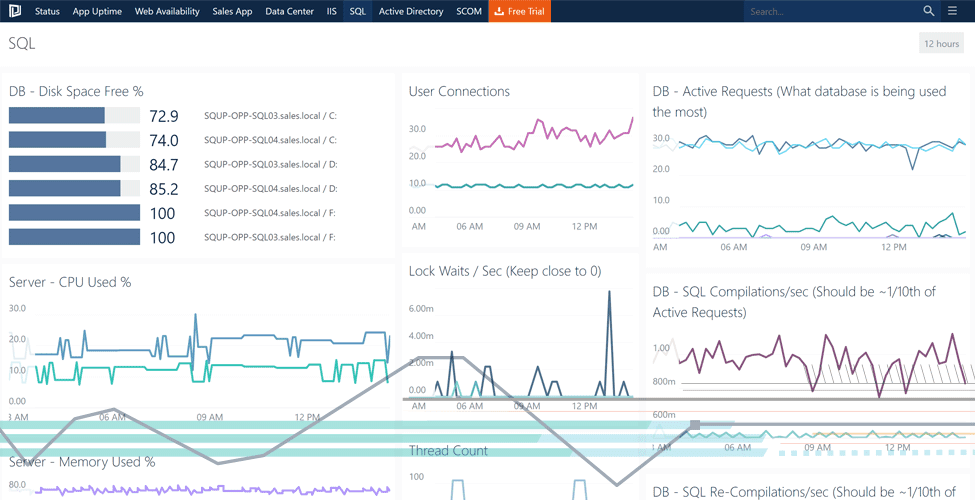Click the SQUP-OPP-SQL03.sales.local / F: label
975x500 pixels.
click(270, 237)
